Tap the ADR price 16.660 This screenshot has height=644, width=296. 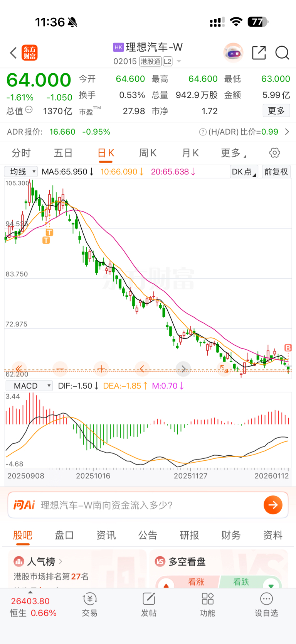[x=62, y=132]
